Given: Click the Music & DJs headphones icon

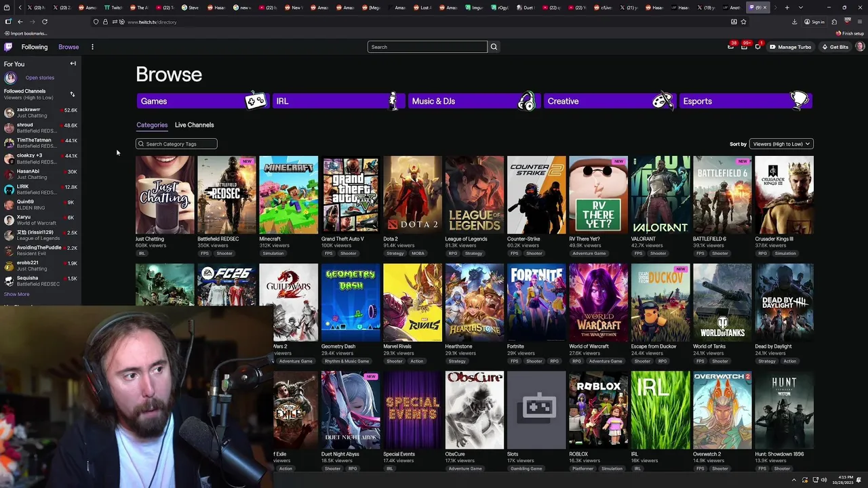Looking at the screenshot, I should click(x=526, y=101).
